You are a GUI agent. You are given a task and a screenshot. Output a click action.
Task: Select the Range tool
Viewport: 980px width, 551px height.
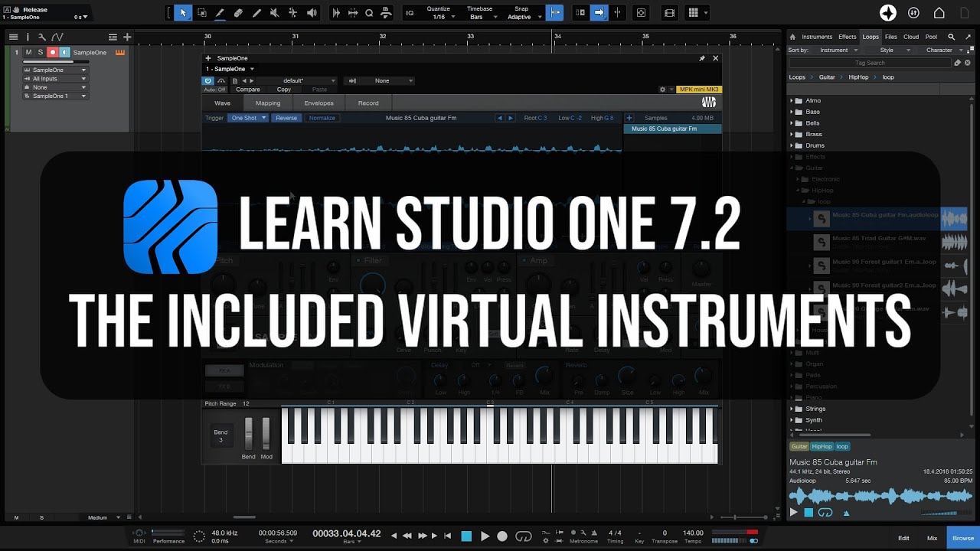(x=201, y=13)
